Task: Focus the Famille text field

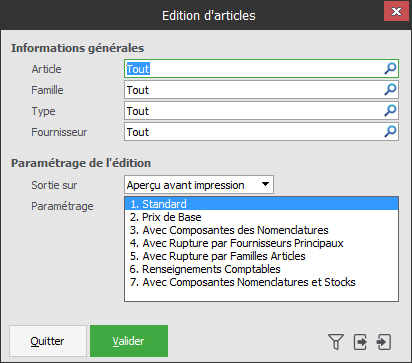Action: point(254,90)
